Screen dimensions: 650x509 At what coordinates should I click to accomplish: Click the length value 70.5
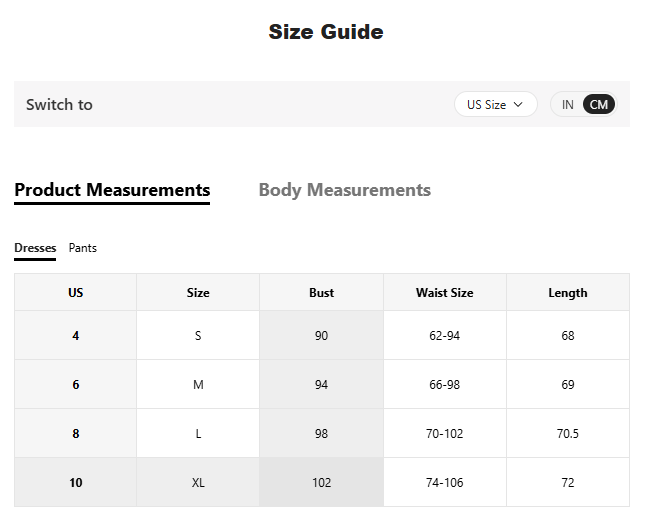point(568,434)
